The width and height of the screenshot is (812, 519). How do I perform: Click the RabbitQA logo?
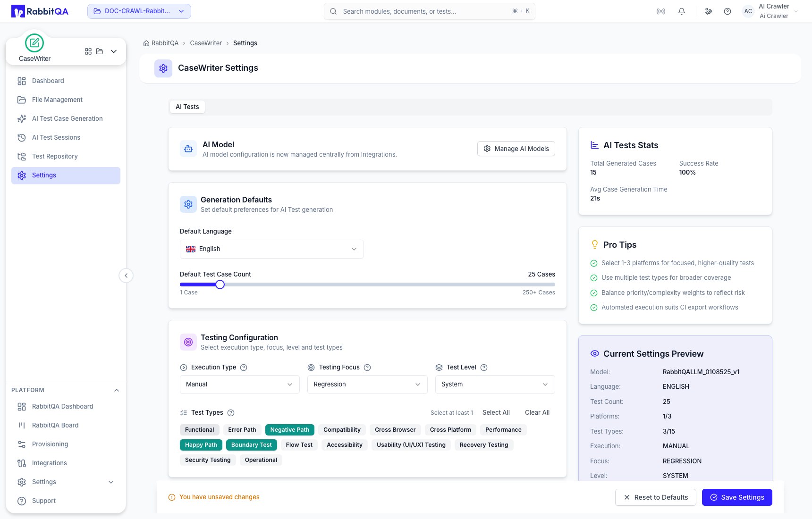point(40,11)
